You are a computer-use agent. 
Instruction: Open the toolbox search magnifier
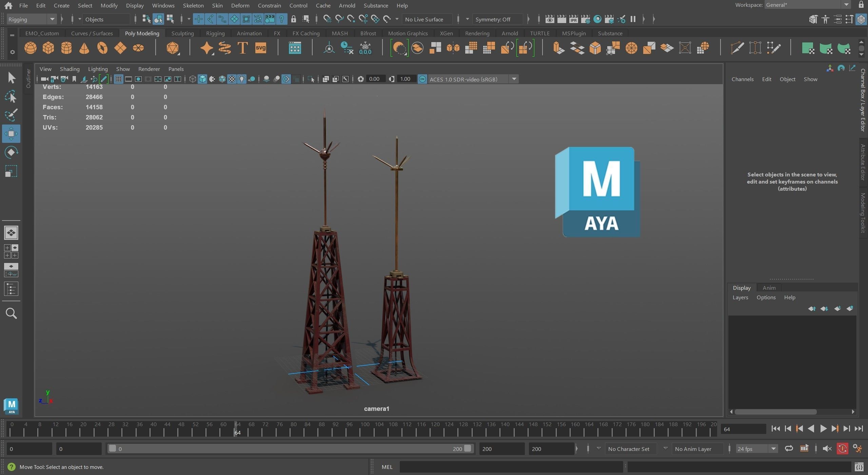[x=11, y=313]
